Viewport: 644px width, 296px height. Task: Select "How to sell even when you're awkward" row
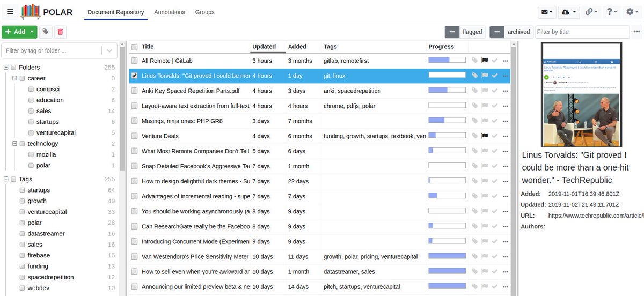[x=320, y=271]
